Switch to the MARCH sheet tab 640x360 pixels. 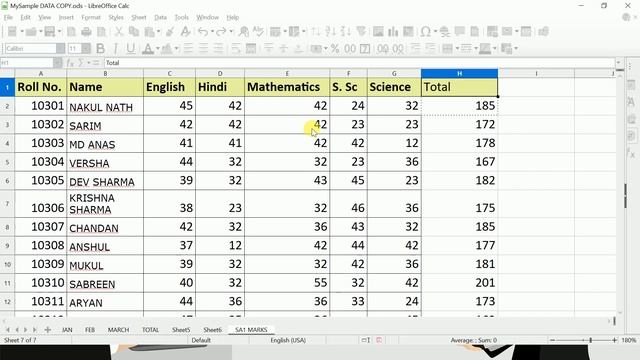(118, 329)
